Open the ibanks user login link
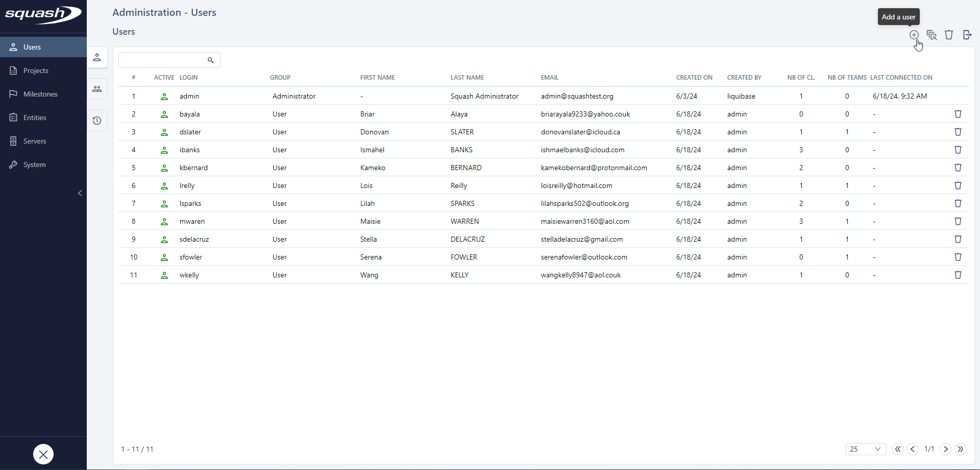The width and height of the screenshot is (980, 470). tap(190, 150)
